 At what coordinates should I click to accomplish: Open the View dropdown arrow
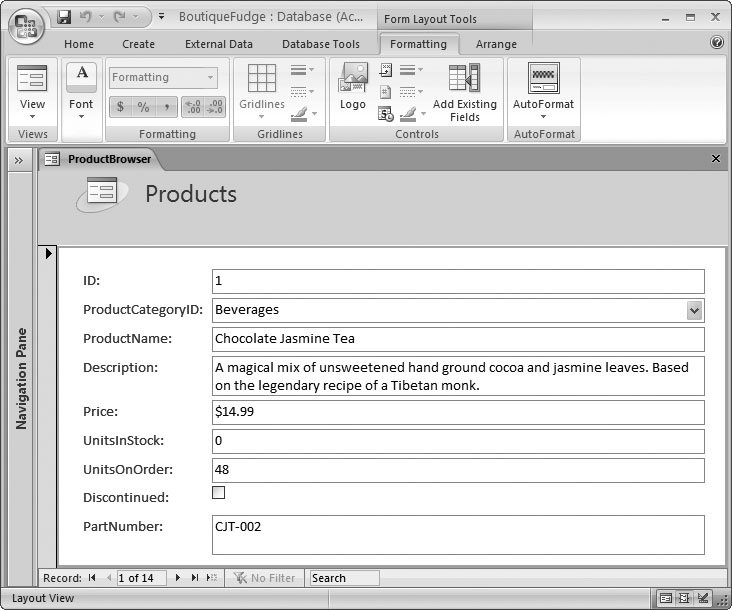click(x=32, y=117)
